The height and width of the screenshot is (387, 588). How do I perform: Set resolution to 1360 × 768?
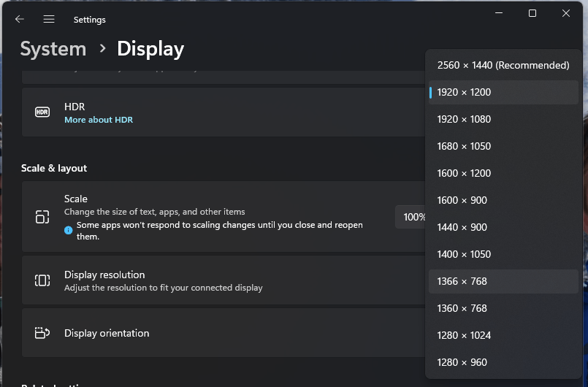503,308
